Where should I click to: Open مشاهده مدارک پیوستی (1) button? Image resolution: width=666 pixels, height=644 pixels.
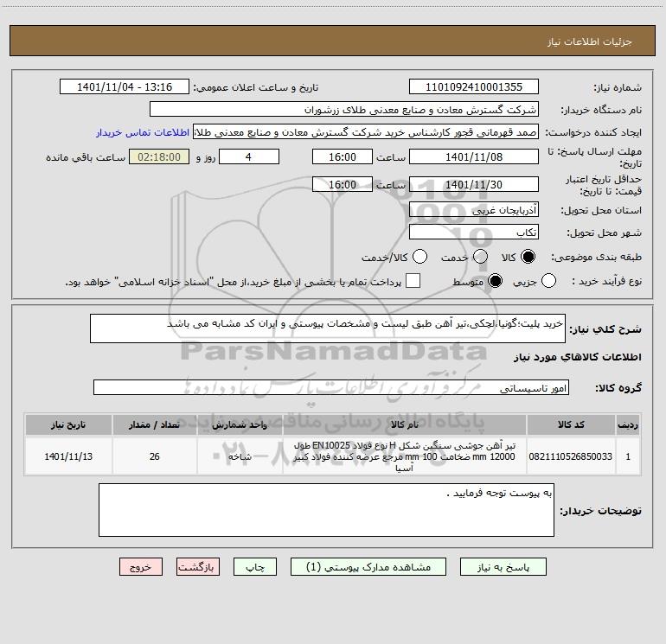(368, 567)
